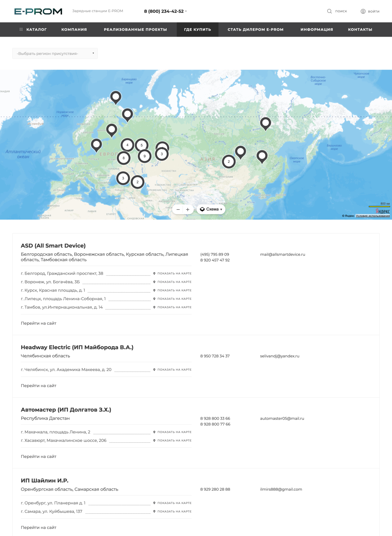Open СТАТЬ ДИЛЕРОМ E-PROM page
Viewport: 392px width, 536px height.
click(x=255, y=29)
